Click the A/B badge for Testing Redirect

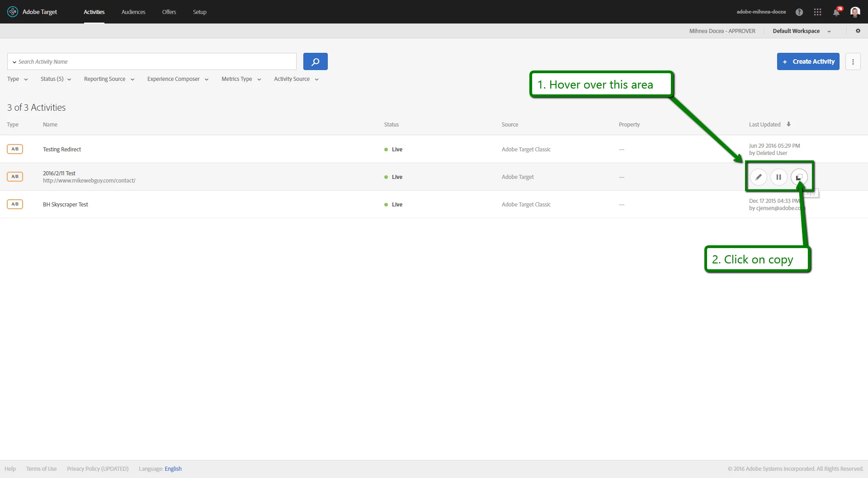tap(15, 149)
